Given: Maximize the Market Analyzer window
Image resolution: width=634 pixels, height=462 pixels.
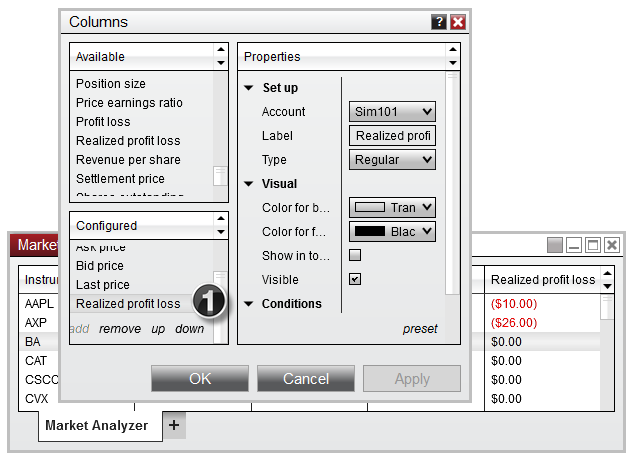Looking at the screenshot, I should (x=593, y=245).
